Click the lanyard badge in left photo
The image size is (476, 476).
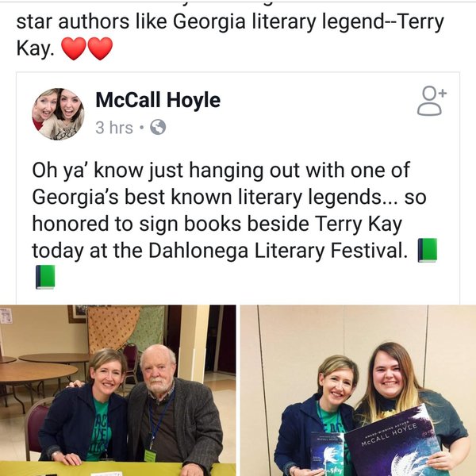coord(150,455)
